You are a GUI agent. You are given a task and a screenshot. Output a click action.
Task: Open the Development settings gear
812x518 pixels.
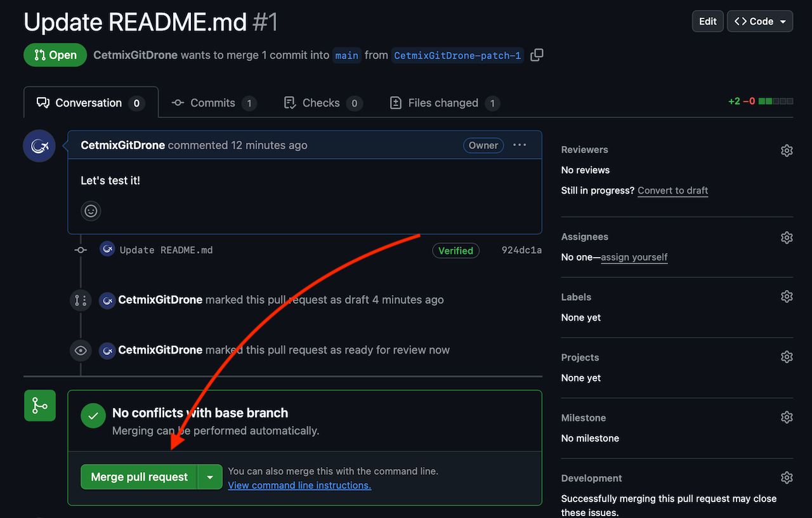click(787, 477)
